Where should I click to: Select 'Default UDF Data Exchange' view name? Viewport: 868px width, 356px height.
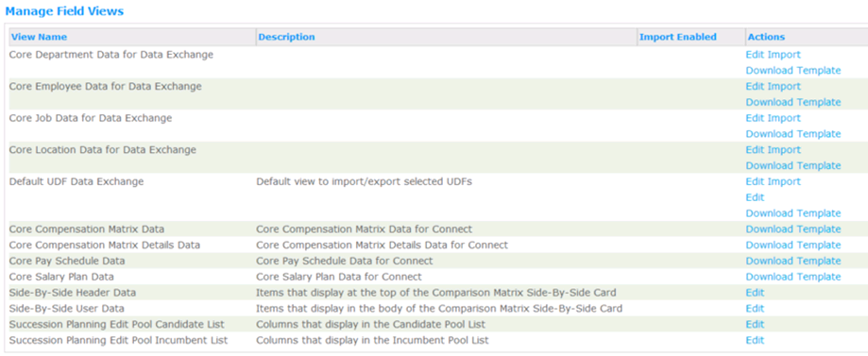click(x=77, y=181)
